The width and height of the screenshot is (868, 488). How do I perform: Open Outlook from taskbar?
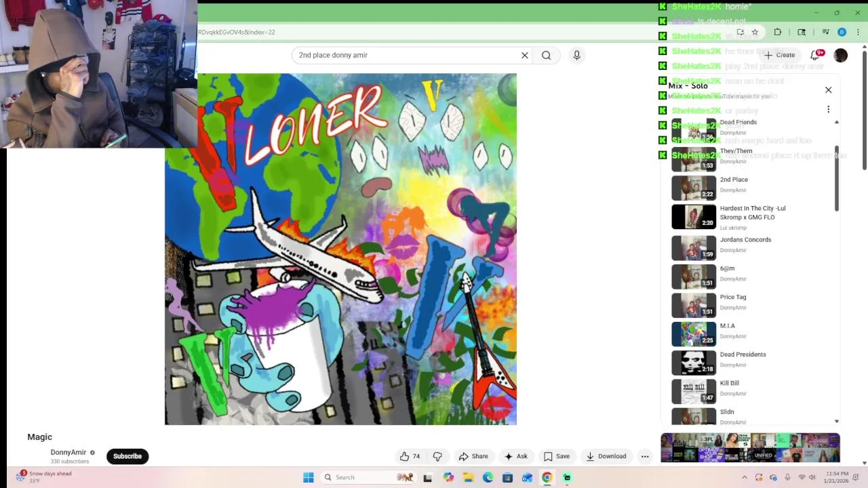(x=527, y=477)
